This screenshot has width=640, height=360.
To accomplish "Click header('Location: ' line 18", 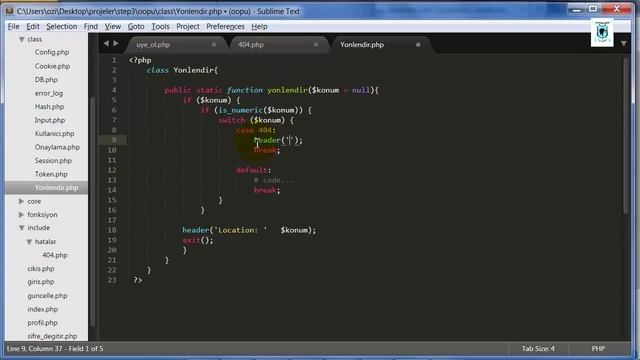I will 249,230.
